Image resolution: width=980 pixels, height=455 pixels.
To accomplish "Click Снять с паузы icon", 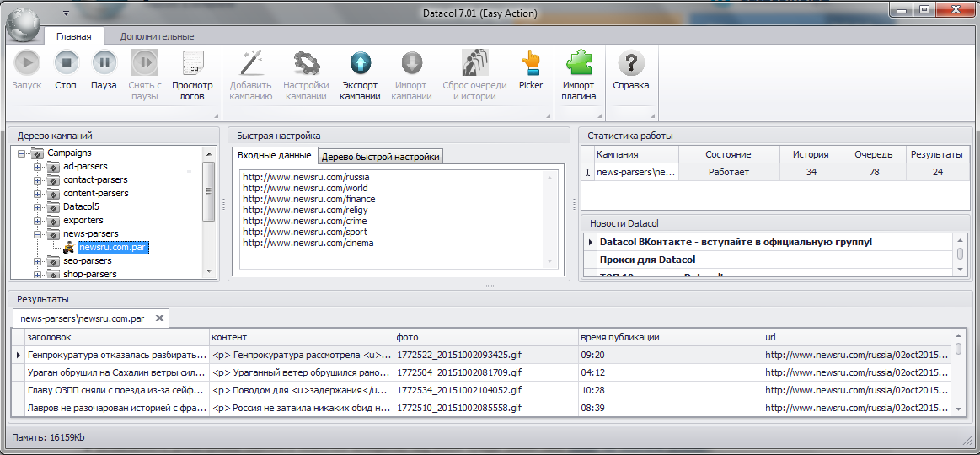I will [x=145, y=62].
